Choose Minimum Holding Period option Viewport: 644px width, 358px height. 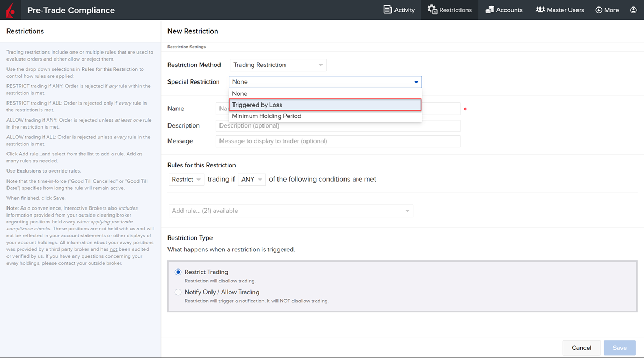(325, 116)
